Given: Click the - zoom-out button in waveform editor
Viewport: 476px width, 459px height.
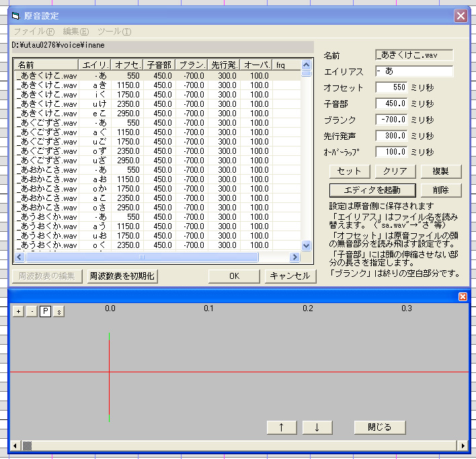Looking at the screenshot, I should (x=32, y=312).
